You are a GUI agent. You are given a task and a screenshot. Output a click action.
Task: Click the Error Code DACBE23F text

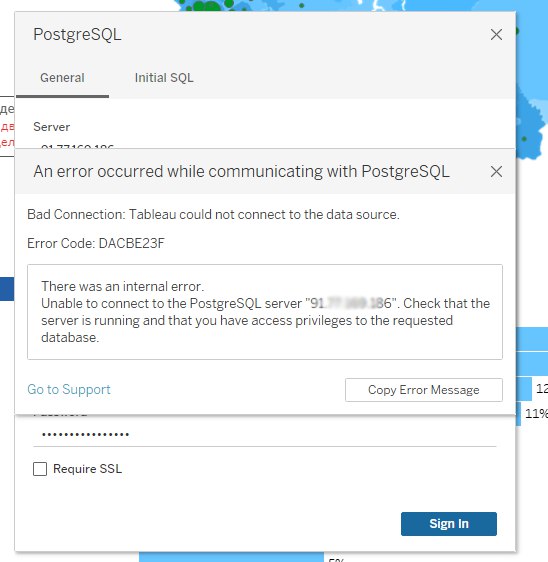(x=96, y=243)
